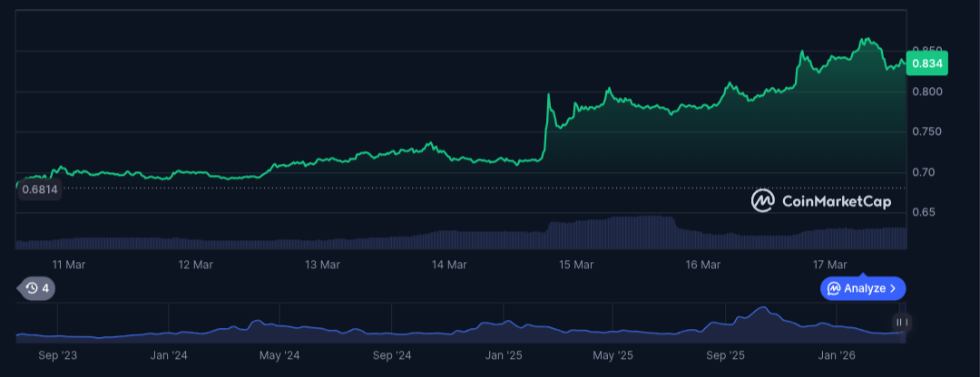Image resolution: width=980 pixels, height=377 pixels.
Task: Click Jan '24 on the overview timeline
Action: point(170,356)
